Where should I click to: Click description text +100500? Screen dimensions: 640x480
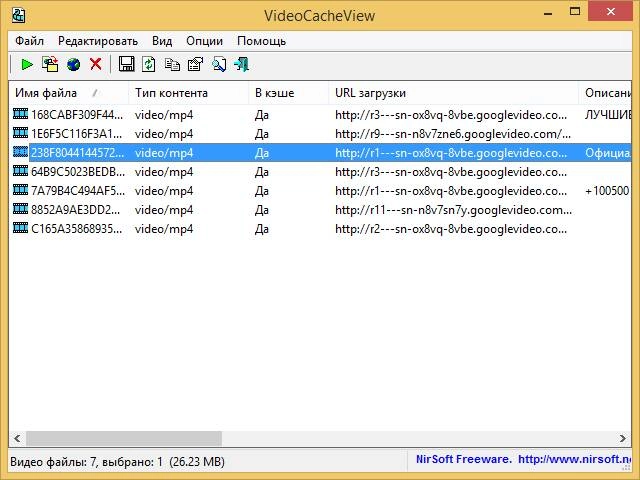tap(607, 191)
